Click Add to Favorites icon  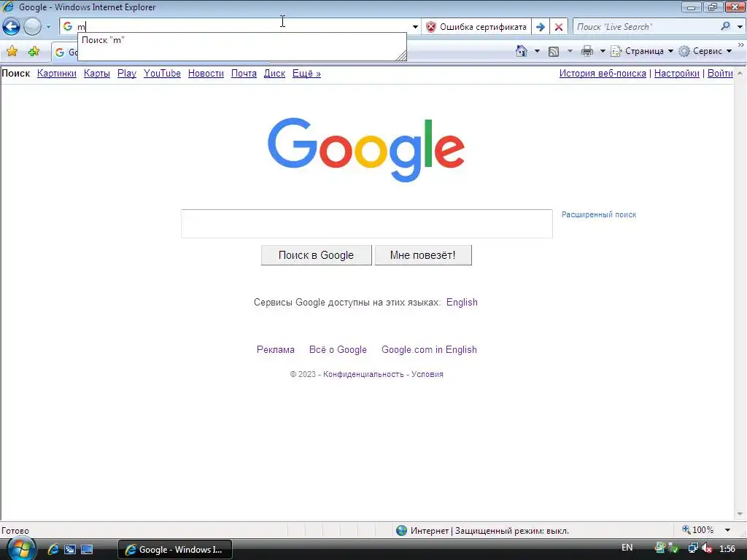click(34, 51)
